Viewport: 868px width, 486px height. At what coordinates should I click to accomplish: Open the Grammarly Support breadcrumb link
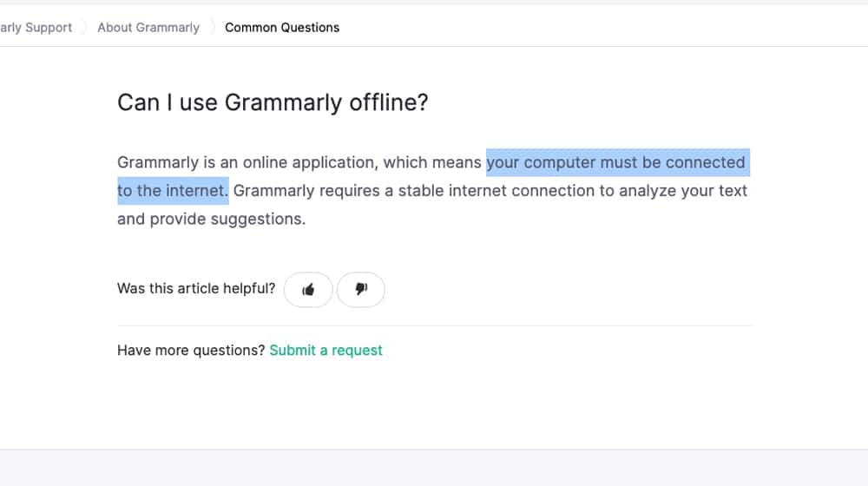click(x=36, y=28)
